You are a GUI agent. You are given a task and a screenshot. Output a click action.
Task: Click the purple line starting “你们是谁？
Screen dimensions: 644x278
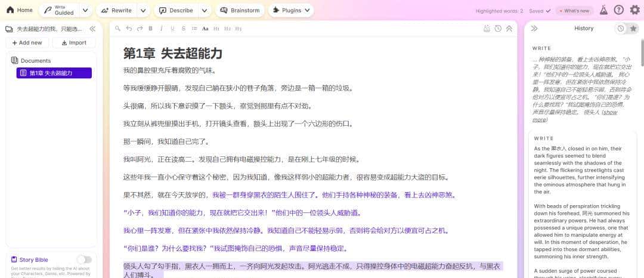pos(236,248)
